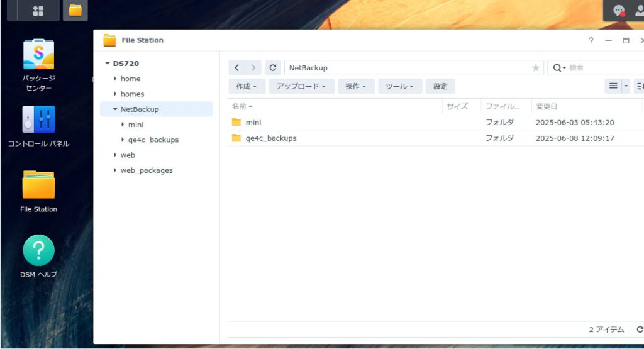
Task: Open the user account icon in the taskbar
Action: click(640, 11)
